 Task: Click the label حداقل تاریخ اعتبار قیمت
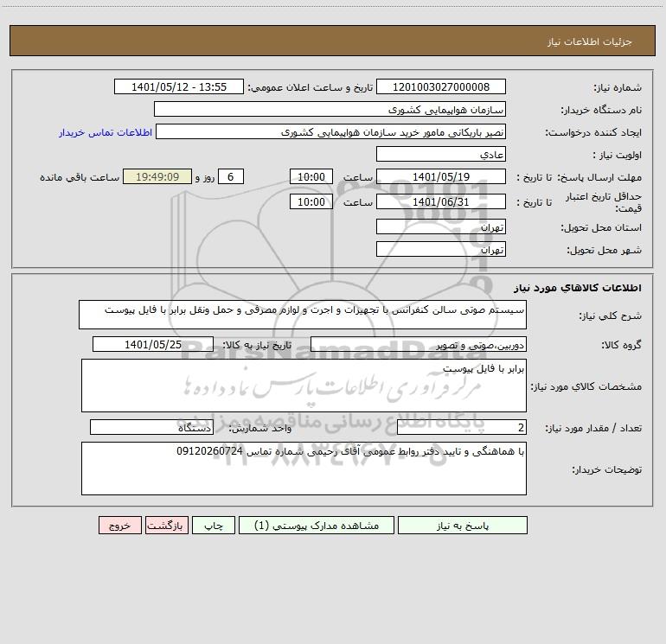(604, 202)
